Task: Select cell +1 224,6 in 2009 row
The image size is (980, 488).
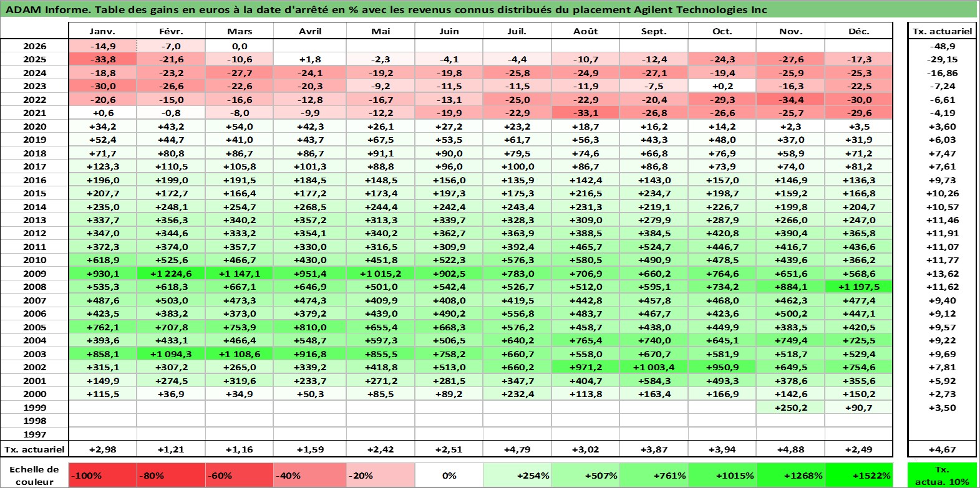Action: coord(171,274)
